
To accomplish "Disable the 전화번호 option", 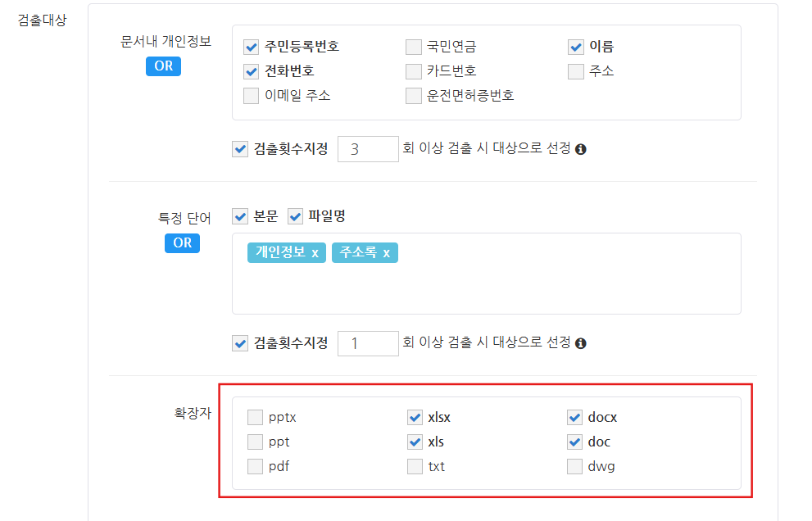I will (252, 71).
